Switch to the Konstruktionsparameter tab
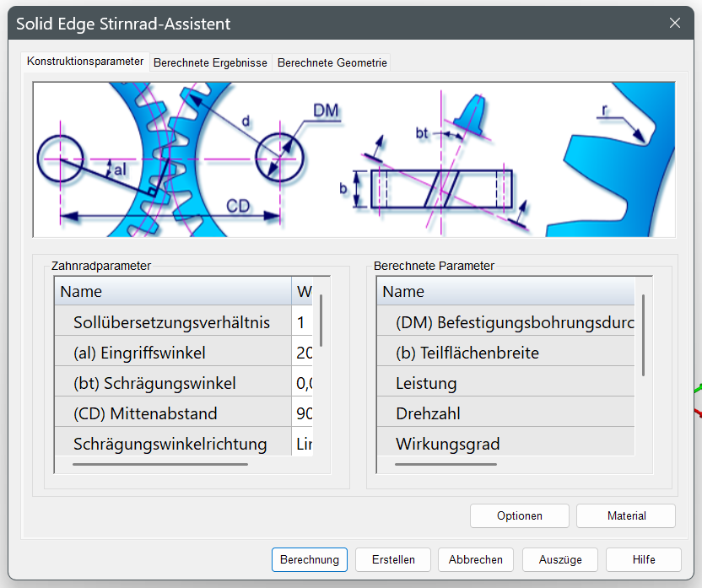This screenshot has height=588, width=702. 85,62
